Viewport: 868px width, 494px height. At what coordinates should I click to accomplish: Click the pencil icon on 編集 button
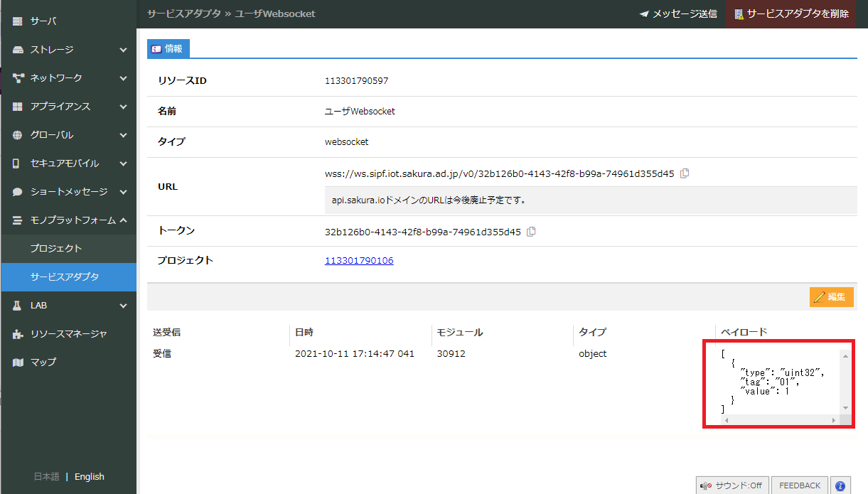pyautogui.click(x=820, y=297)
